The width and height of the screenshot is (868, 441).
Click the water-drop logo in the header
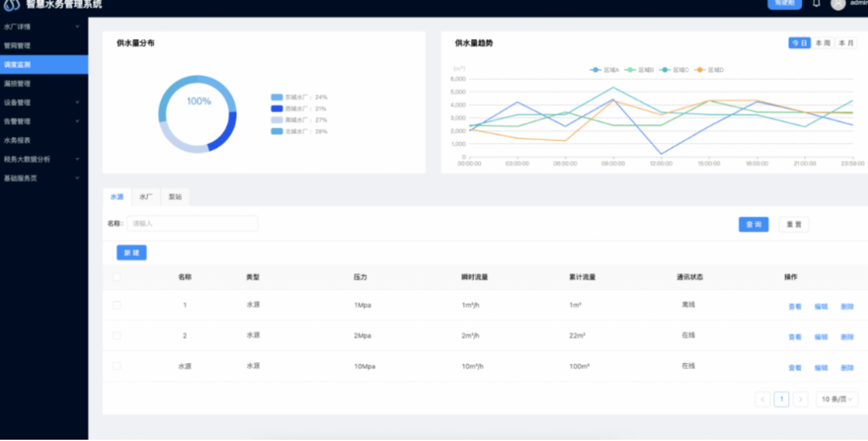(12, 5)
